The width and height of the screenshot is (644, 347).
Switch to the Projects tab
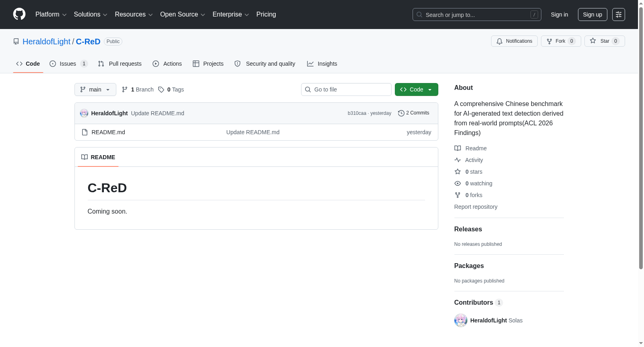tap(208, 64)
